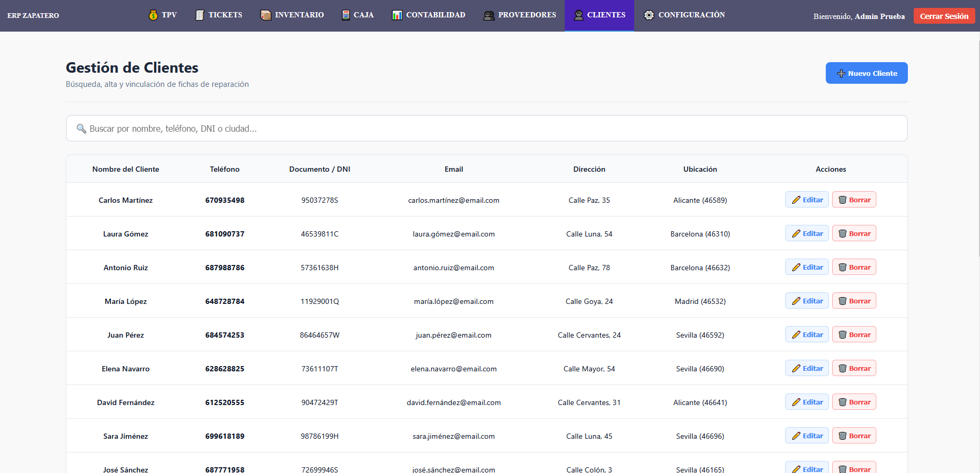Click trash icon in Carlos Martínez row
Image resolution: width=980 pixels, height=473 pixels.
click(842, 200)
